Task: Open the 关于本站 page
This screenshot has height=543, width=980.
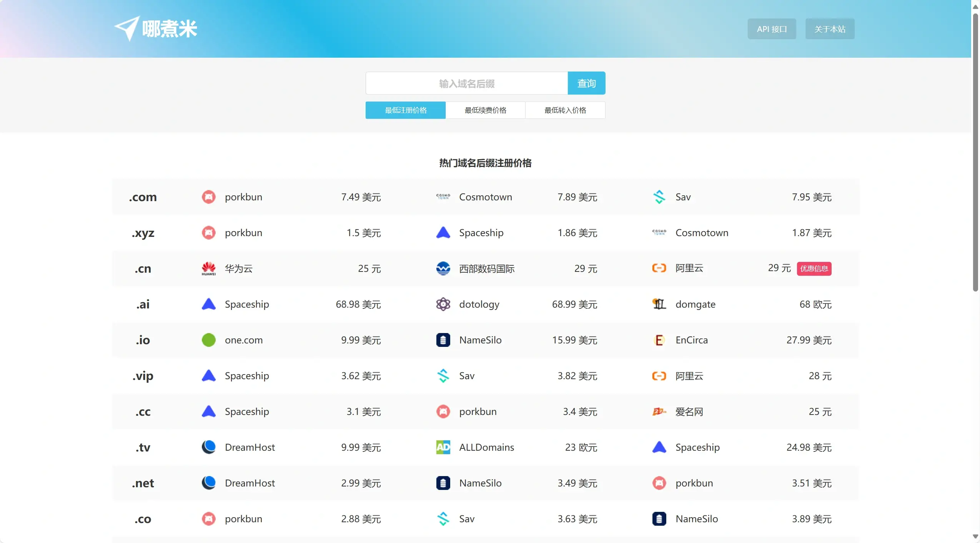Action: 830,29
